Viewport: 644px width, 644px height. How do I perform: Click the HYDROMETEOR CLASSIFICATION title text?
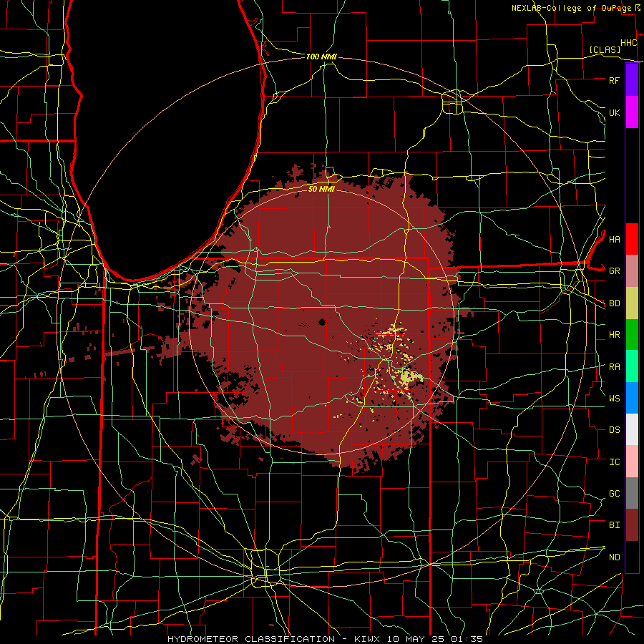pyautogui.click(x=251, y=639)
